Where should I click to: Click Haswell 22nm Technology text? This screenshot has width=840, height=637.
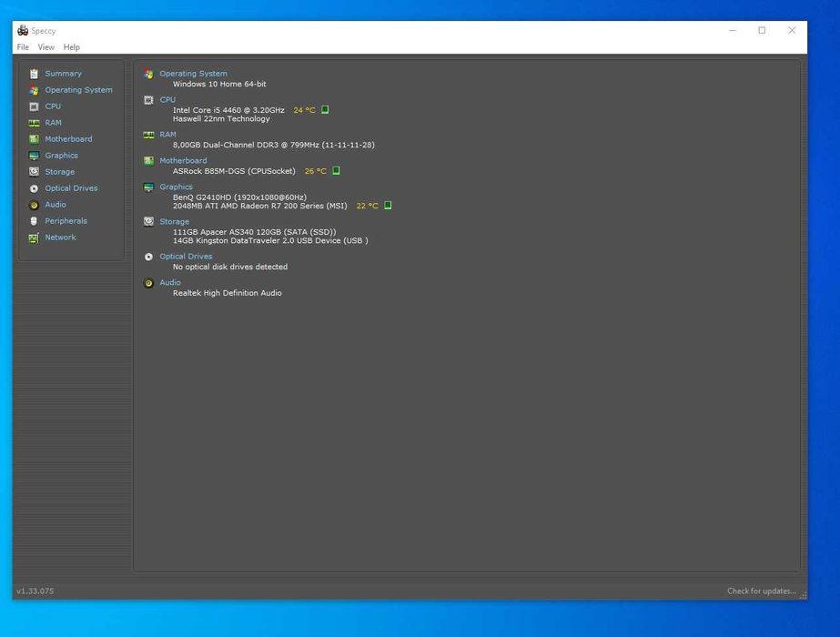coord(221,119)
